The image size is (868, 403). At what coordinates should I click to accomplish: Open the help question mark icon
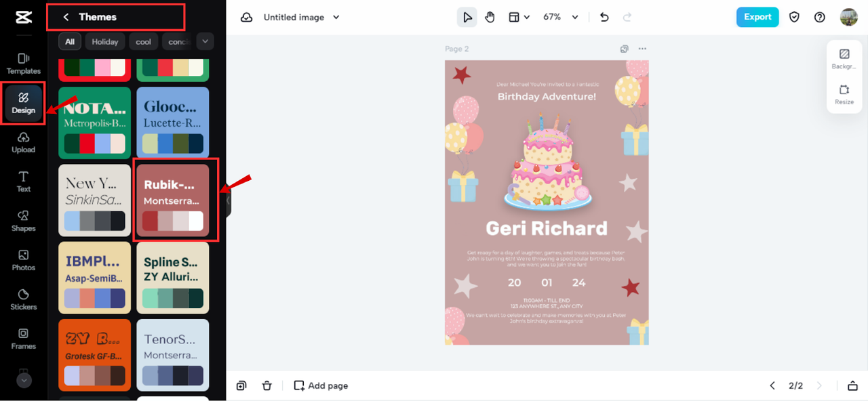(820, 17)
